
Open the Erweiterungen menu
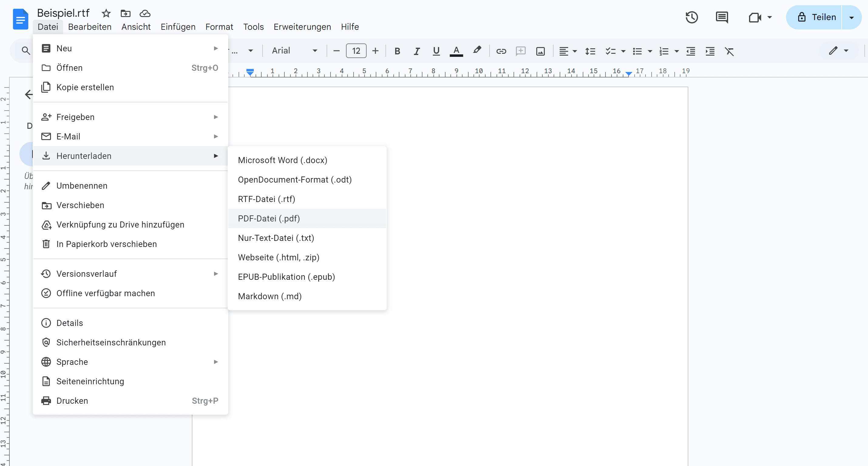[x=302, y=27]
